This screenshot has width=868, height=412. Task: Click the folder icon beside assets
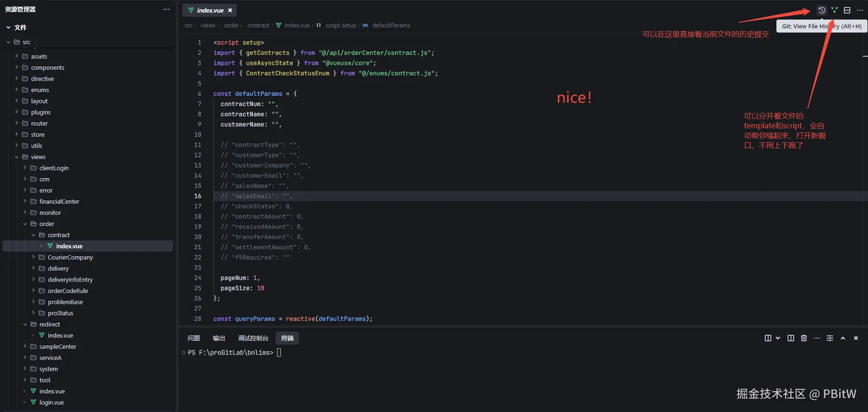pyautogui.click(x=25, y=56)
